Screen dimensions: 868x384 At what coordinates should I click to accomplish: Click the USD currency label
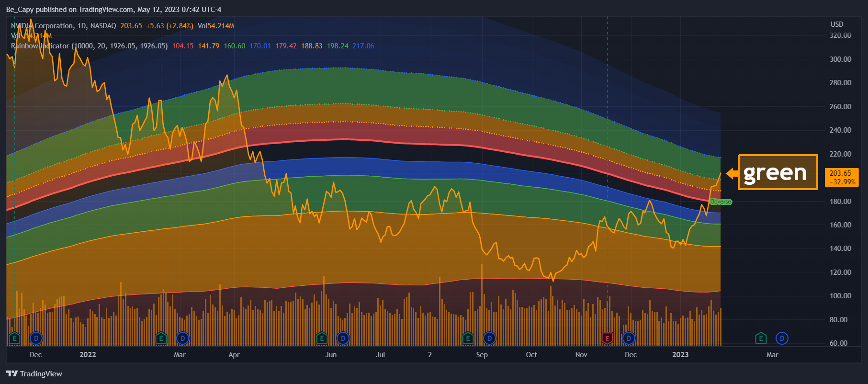click(x=837, y=24)
